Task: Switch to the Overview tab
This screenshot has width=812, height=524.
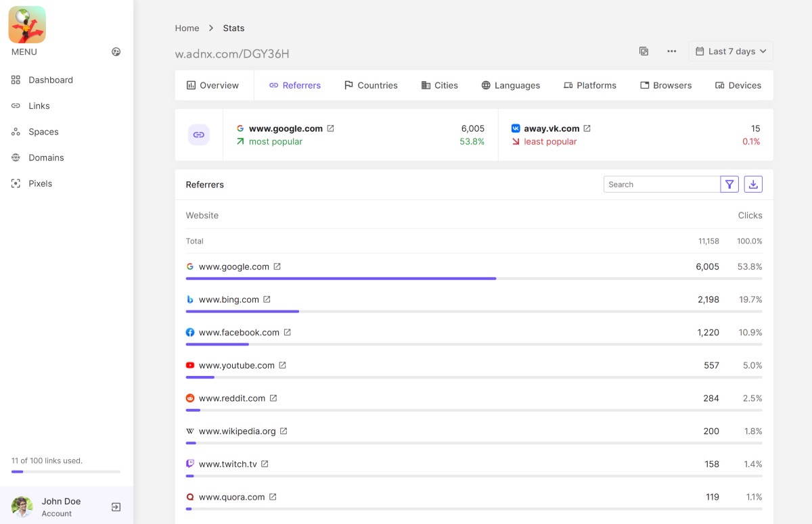Action: (212, 85)
